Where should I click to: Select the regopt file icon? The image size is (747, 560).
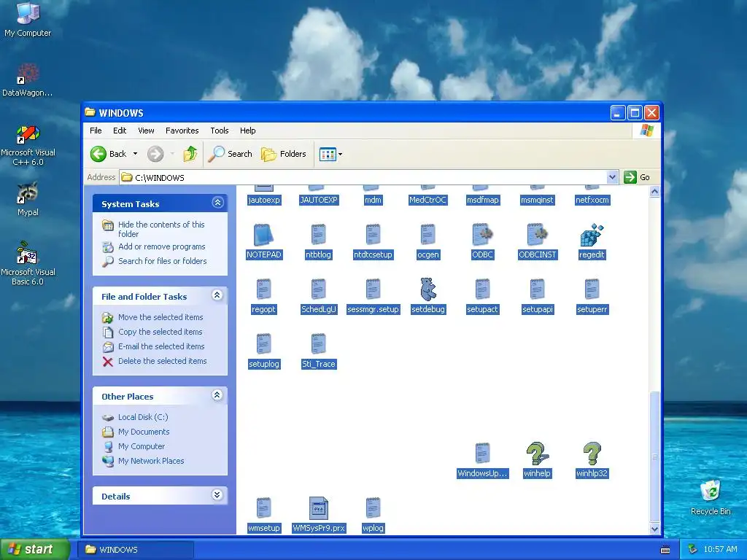click(263, 289)
